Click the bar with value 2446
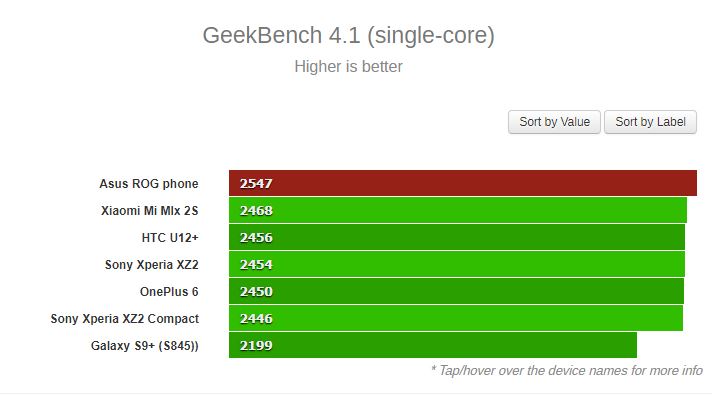This screenshot has height=395, width=712. pos(456,318)
